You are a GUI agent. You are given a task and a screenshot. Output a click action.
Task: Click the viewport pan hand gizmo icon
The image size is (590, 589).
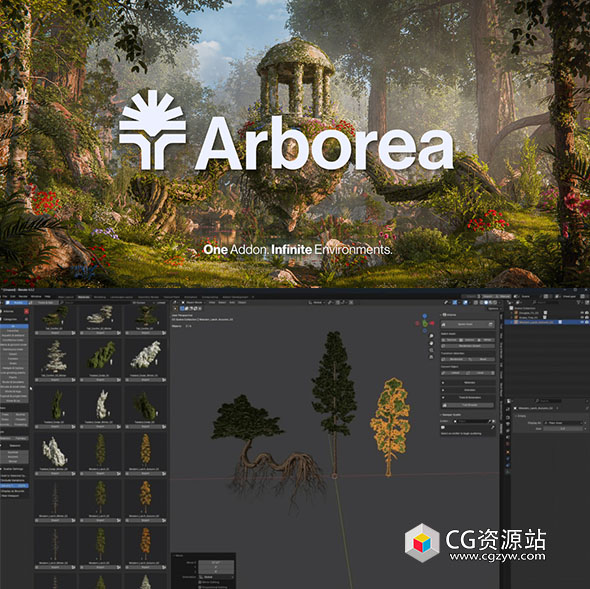pyautogui.click(x=431, y=343)
